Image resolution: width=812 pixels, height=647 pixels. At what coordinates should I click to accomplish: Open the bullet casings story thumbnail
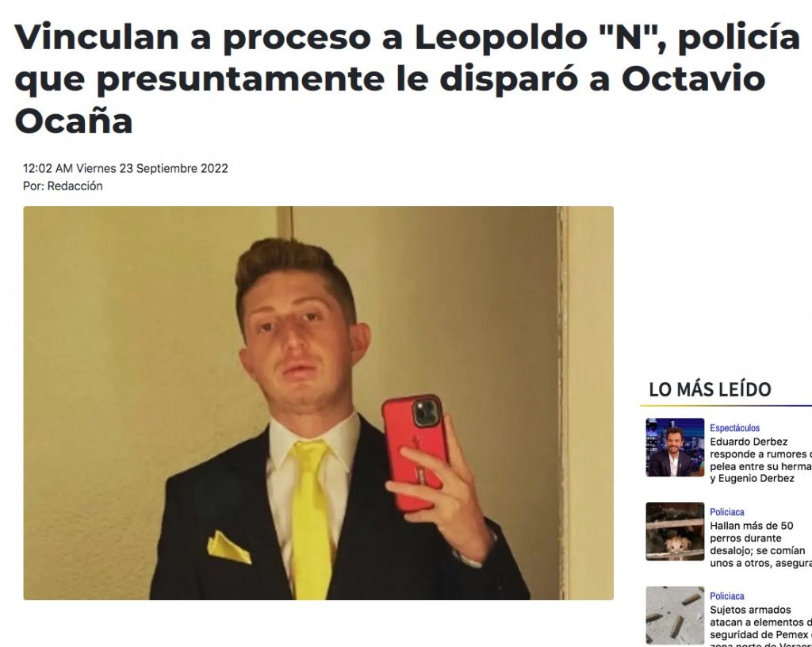tap(675, 615)
